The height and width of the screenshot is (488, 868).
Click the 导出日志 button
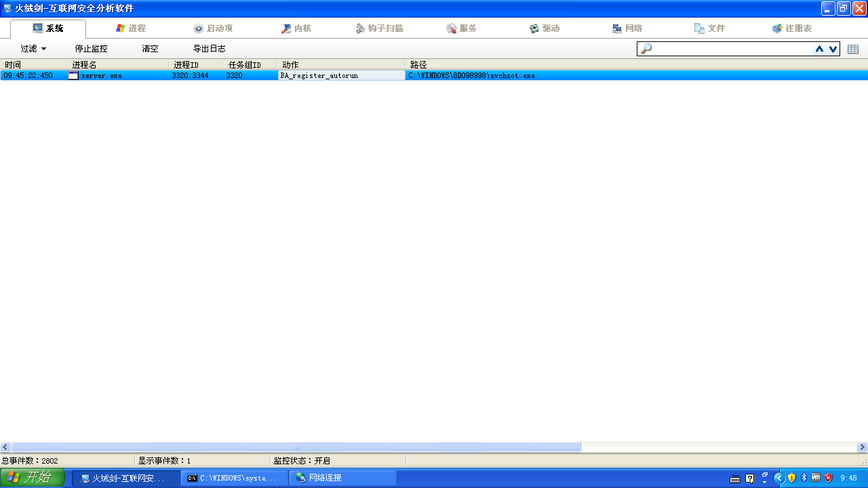click(210, 49)
